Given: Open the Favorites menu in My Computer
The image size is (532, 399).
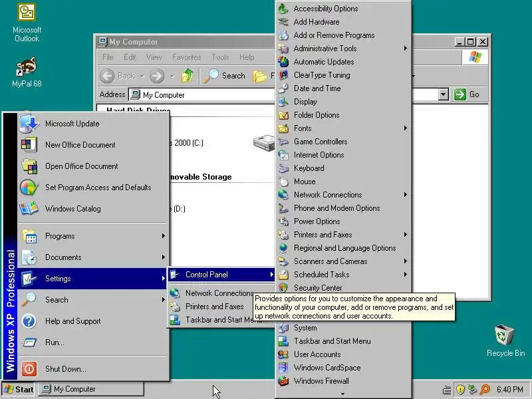Looking at the screenshot, I should click(187, 57).
